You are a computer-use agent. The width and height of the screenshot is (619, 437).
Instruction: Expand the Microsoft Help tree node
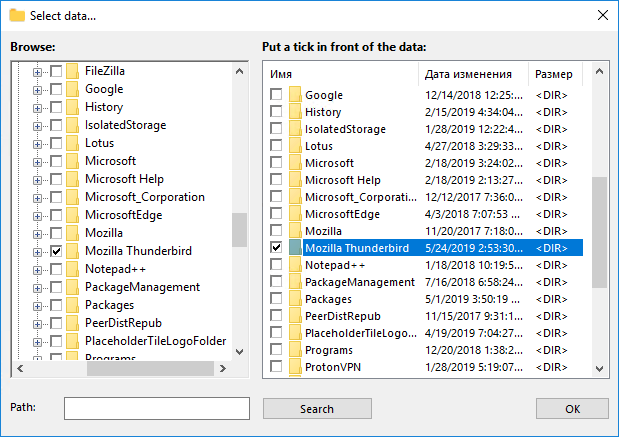[x=37, y=180]
